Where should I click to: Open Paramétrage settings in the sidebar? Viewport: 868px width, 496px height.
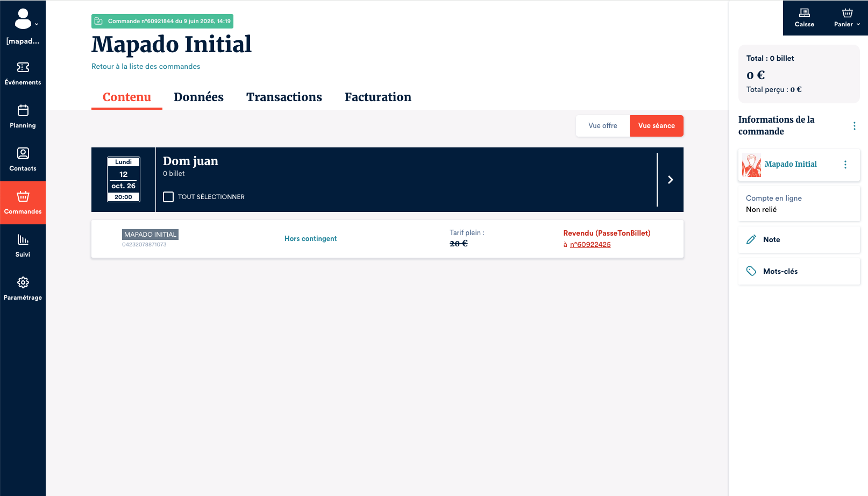23,289
